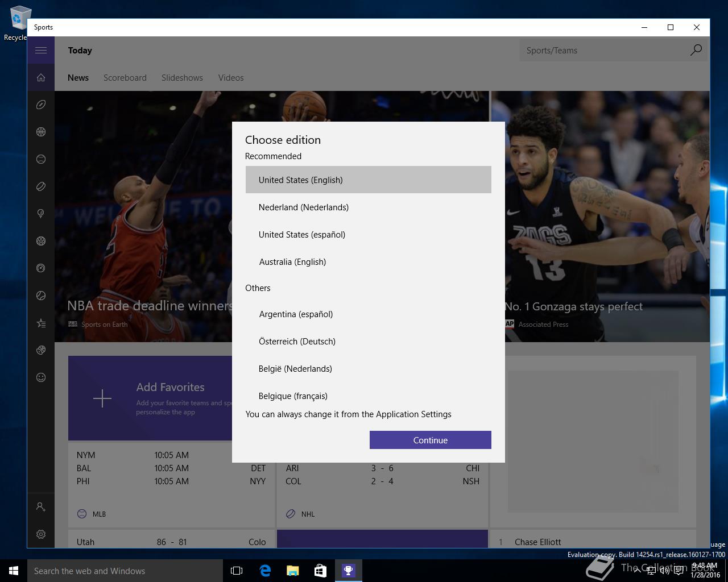This screenshot has width=728, height=582.
Task: Click the smiley feedback icon
Action: pos(41,377)
